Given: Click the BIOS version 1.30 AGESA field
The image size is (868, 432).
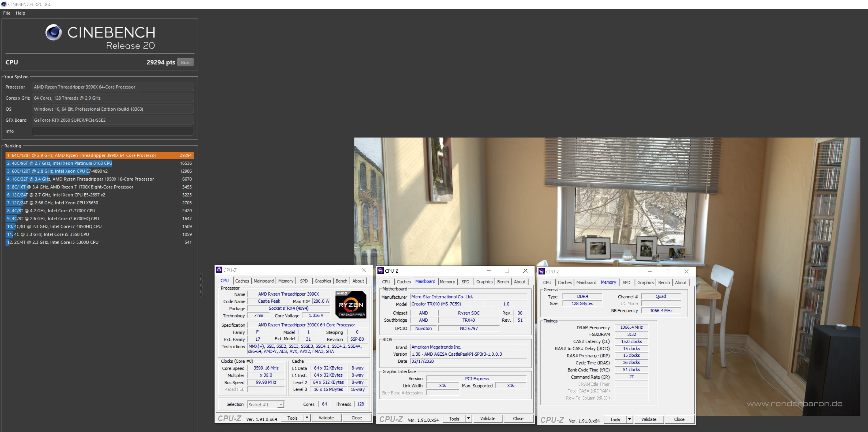Looking at the screenshot, I should [x=468, y=354].
